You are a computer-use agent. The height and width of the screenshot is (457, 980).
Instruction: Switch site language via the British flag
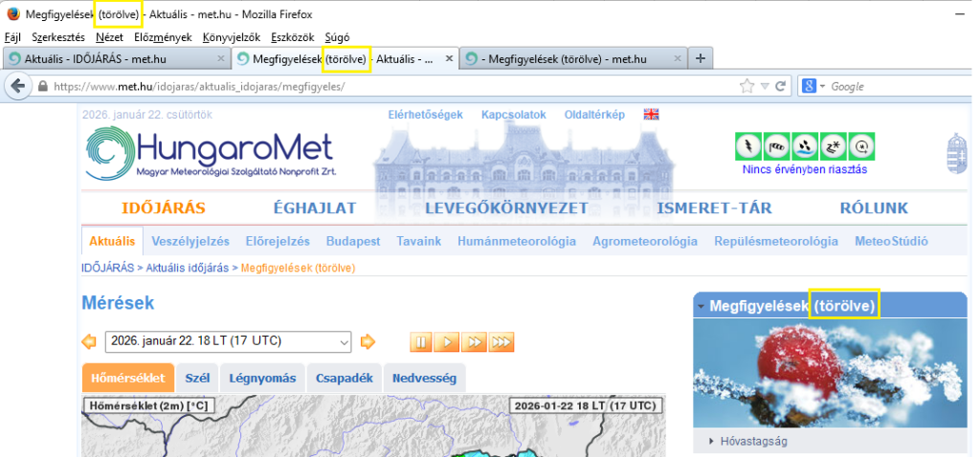pos(652,115)
